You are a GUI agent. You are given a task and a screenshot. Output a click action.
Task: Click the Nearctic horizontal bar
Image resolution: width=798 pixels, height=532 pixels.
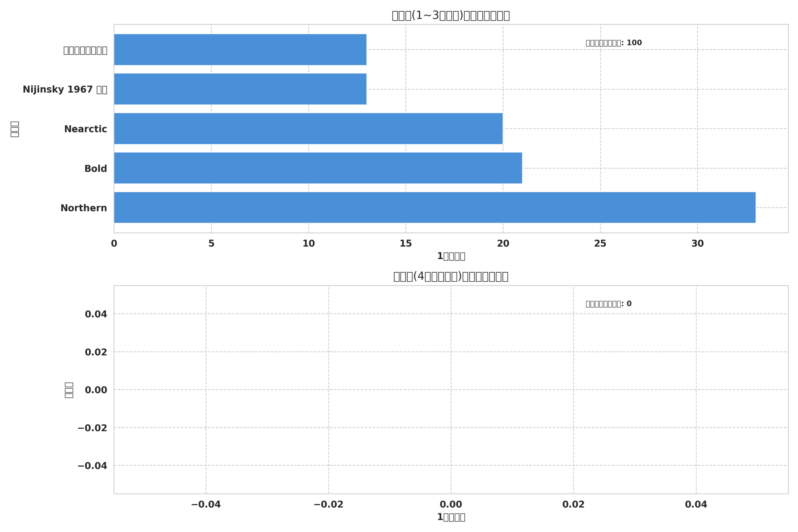(308, 129)
